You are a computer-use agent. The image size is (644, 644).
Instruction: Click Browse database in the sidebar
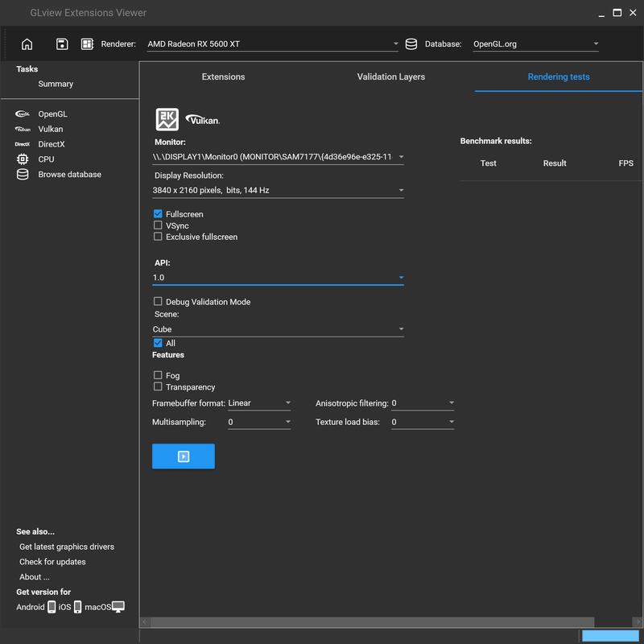[x=69, y=175]
